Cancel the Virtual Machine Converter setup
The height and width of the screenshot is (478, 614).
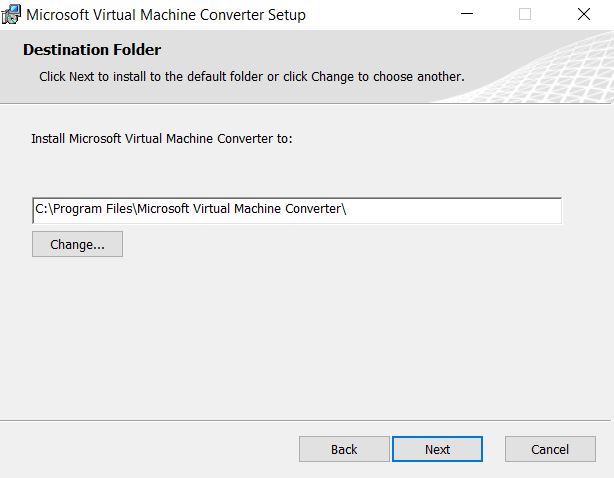point(550,449)
